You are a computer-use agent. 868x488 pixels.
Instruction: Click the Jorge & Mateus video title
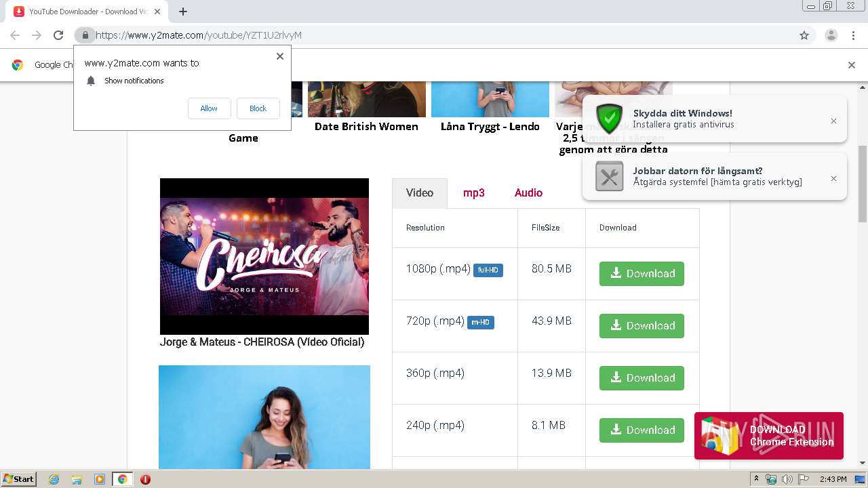tap(262, 342)
